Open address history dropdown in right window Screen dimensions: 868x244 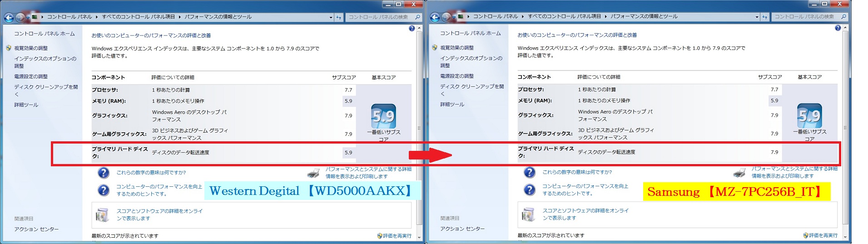(757, 17)
